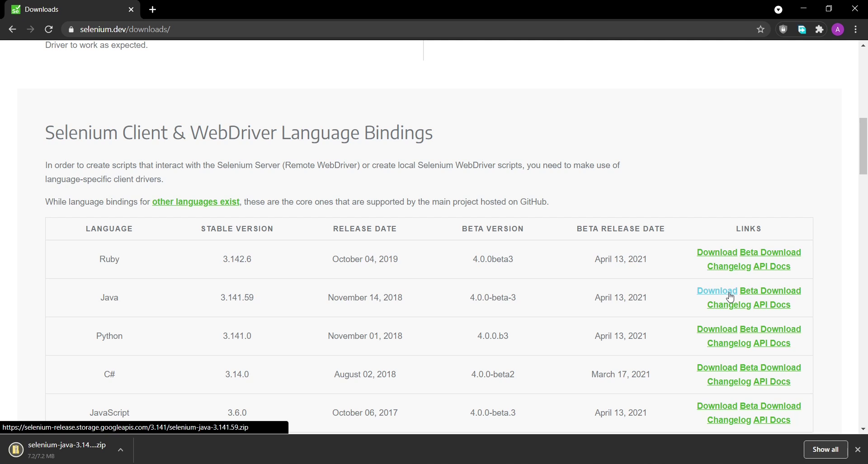Screen dimensions: 868x464
Task: Click the LANGUAGE column header
Action: tap(109, 229)
